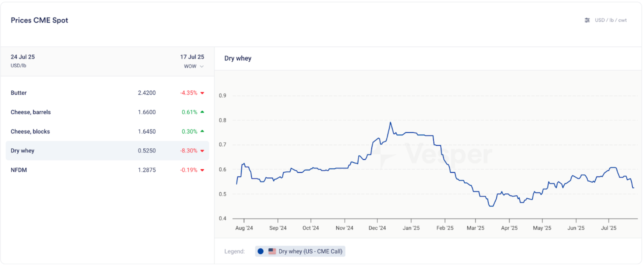Click the 24 Jul 25 date header

(x=23, y=57)
